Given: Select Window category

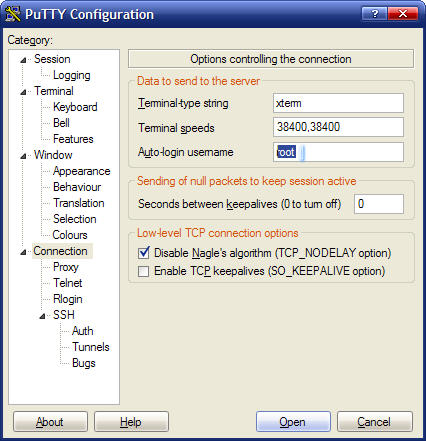Looking at the screenshot, I should click(x=53, y=155).
